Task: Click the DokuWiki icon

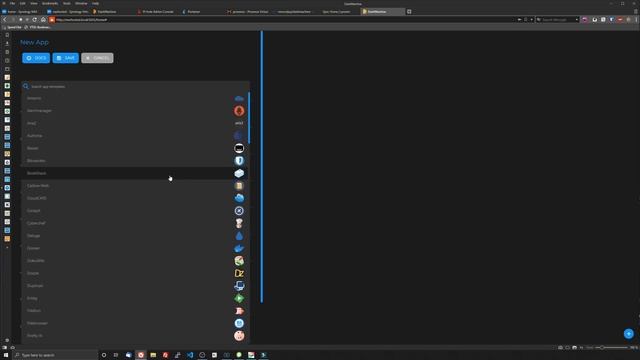Action: pos(239,260)
